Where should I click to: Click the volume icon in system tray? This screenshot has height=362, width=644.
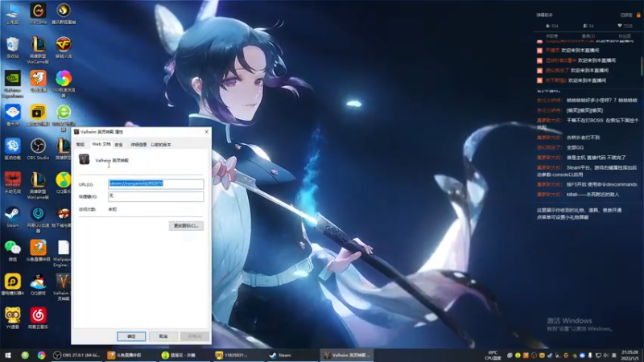[607, 356]
